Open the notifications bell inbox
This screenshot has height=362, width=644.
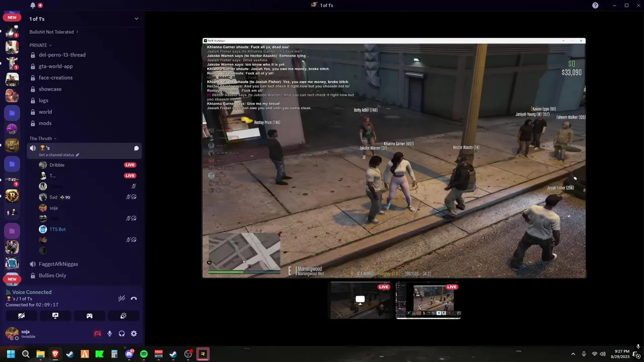[x=33, y=5]
